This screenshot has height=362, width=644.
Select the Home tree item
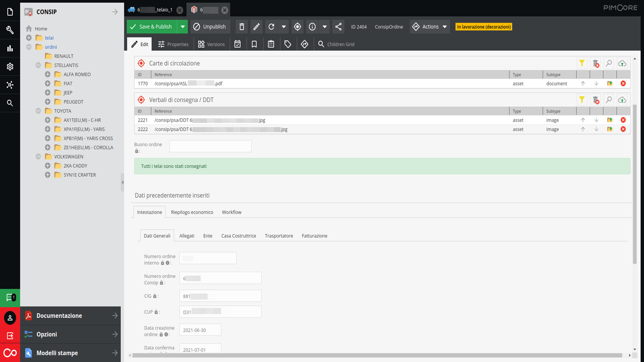[x=41, y=29]
